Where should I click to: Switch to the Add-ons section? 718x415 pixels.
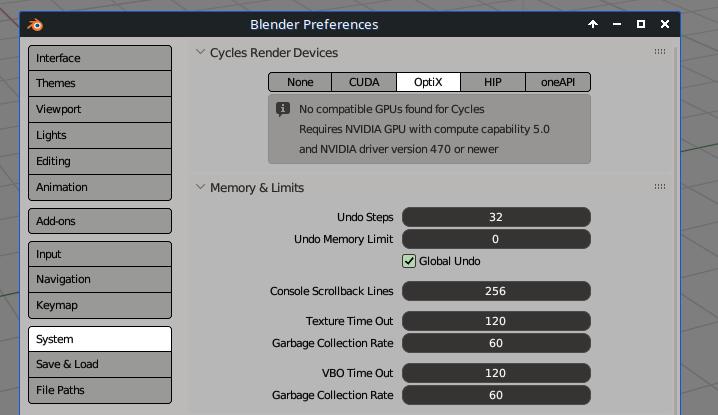click(x=100, y=221)
